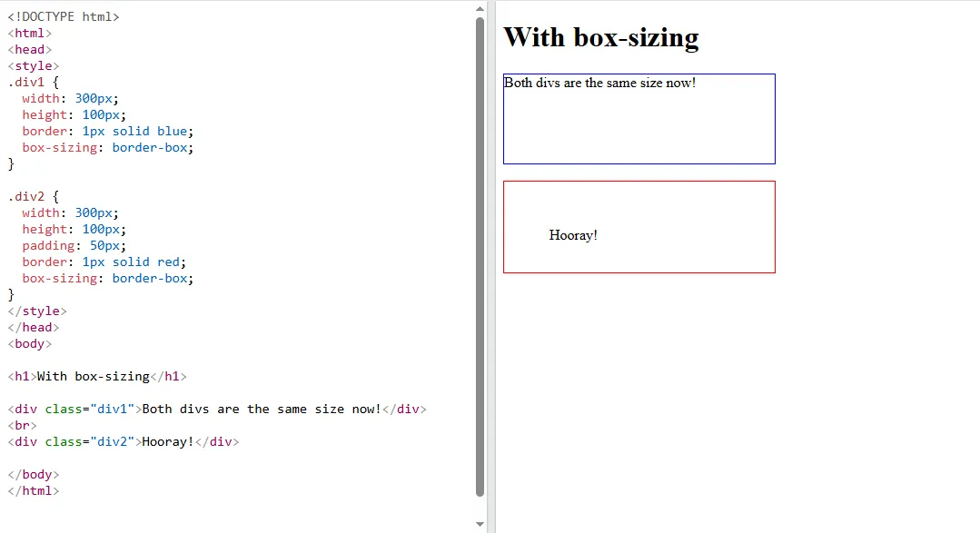Click the scrollbar down arrow of code panel
Screen dimensions: 980x533
[480, 524]
